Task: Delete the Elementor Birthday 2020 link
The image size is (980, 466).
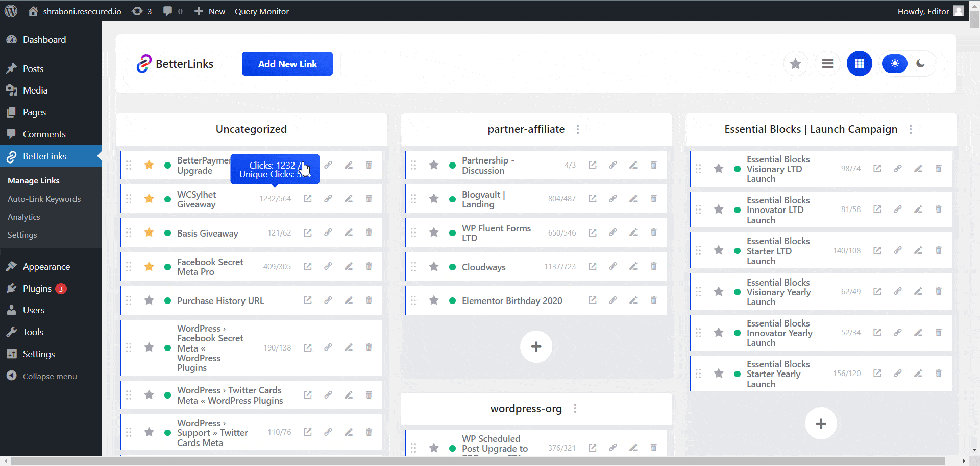Action: click(x=654, y=300)
